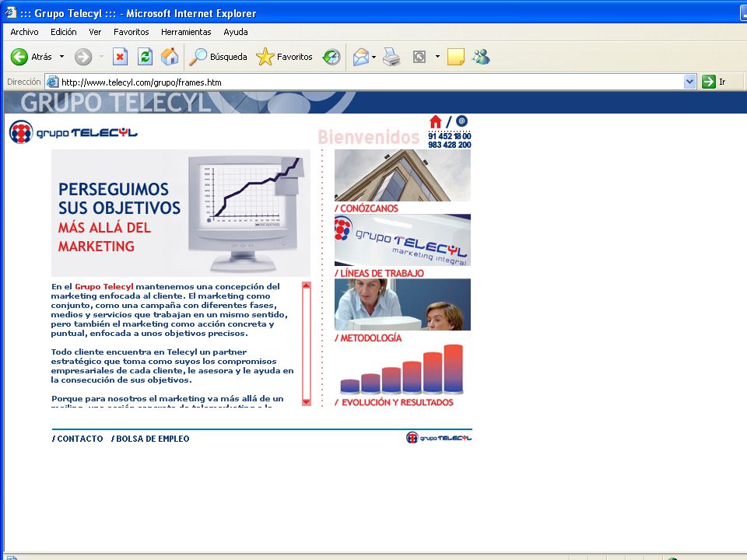
Task: Launch Messenger people icon
Action: pyautogui.click(x=481, y=57)
